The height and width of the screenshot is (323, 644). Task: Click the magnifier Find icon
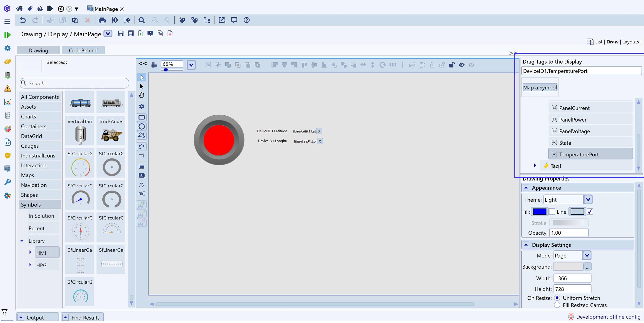pos(141,20)
